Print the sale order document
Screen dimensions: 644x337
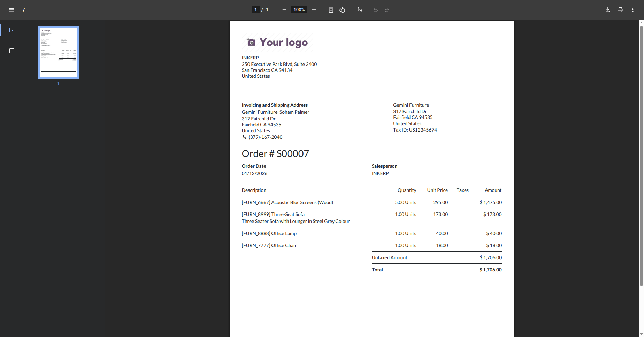coord(620,10)
